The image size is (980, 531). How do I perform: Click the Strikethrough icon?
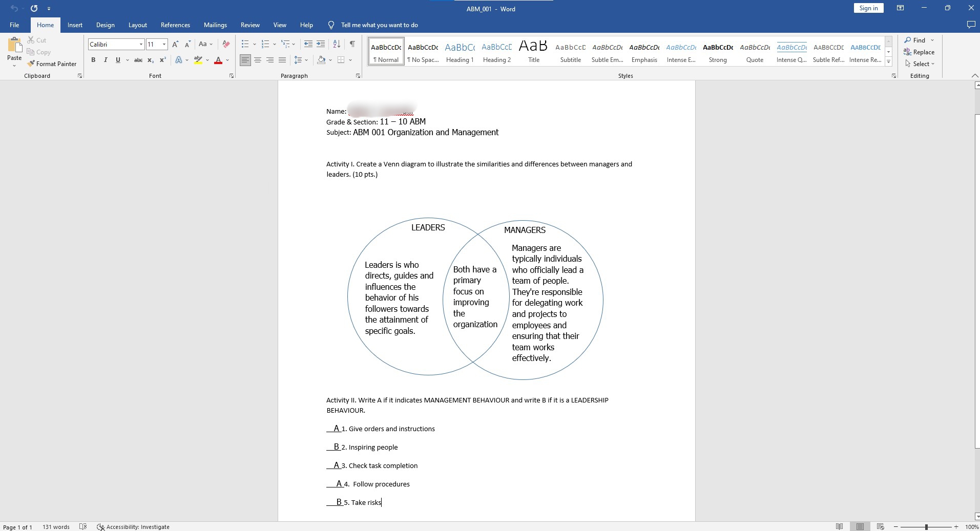(x=138, y=60)
